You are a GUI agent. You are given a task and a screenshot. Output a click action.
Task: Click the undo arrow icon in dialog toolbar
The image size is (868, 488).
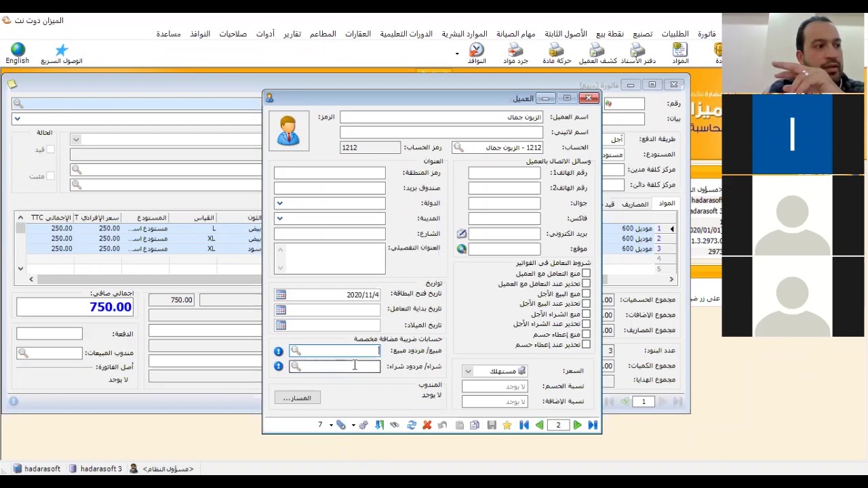click(x=443, y=426)
